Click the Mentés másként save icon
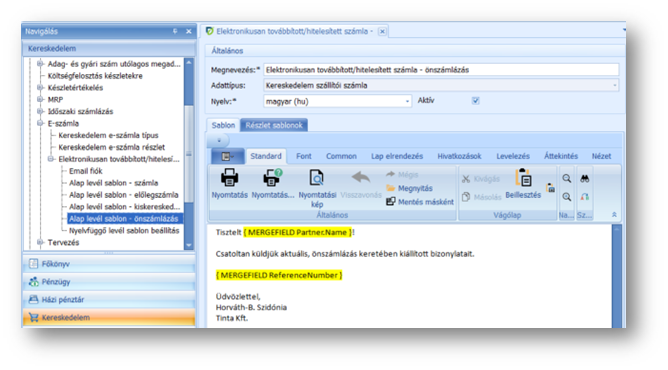Viewport: 668px width, 370px height. point(391,202)
